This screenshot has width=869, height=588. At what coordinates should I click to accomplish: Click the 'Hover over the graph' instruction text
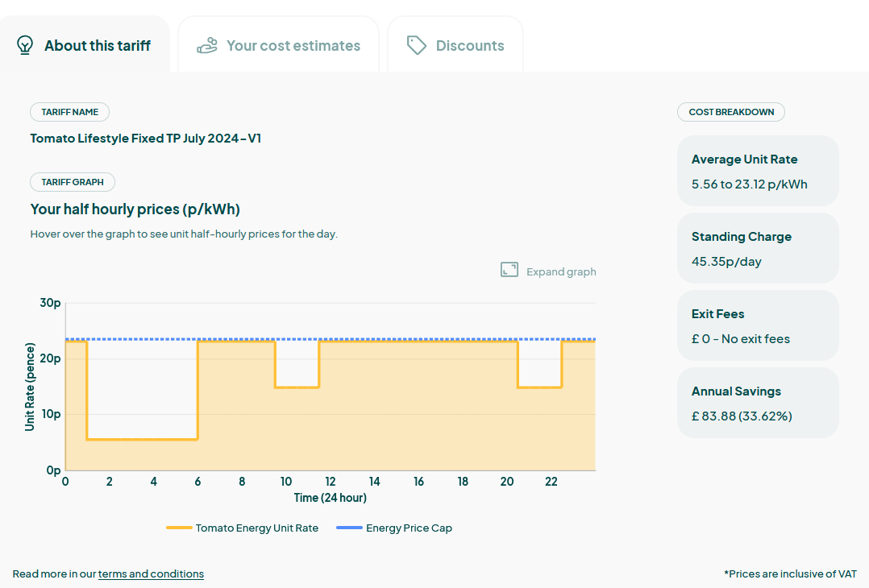coord(184,234)
